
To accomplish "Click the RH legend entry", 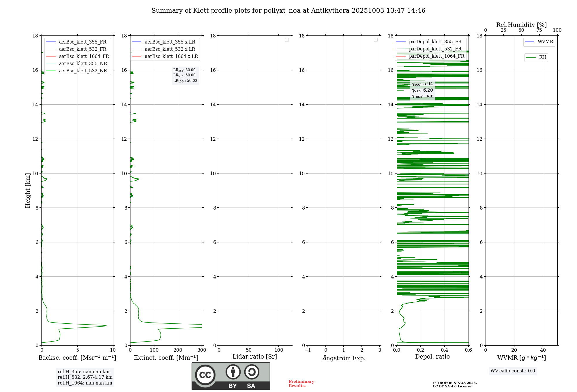I will (542, 57).
